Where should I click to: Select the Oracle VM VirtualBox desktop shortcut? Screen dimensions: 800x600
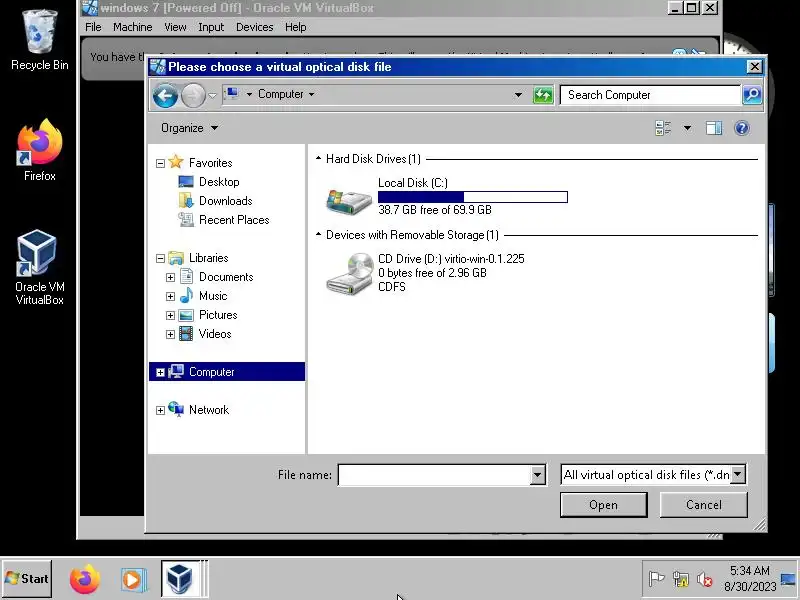tap(39, 268)
